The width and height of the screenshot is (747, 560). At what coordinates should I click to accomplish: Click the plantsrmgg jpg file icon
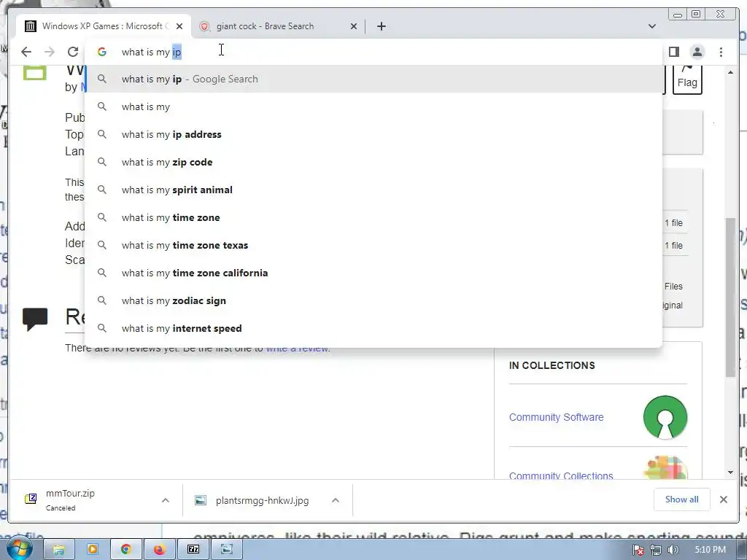(x=201, y=500)
